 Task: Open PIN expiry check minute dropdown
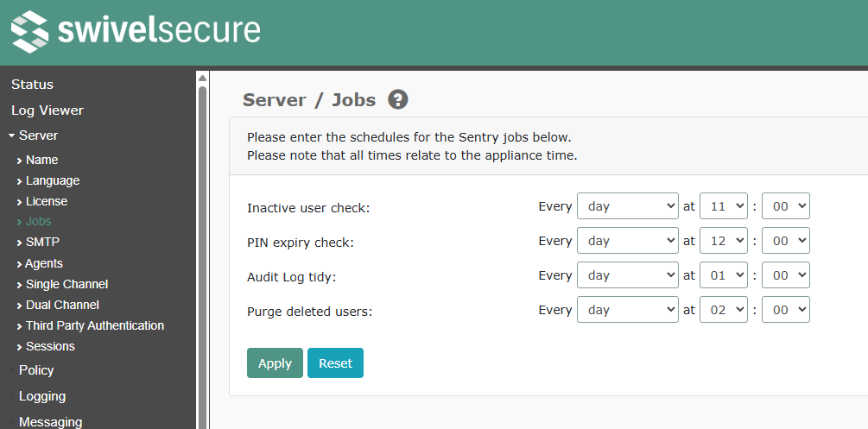[x=785, y=240]
